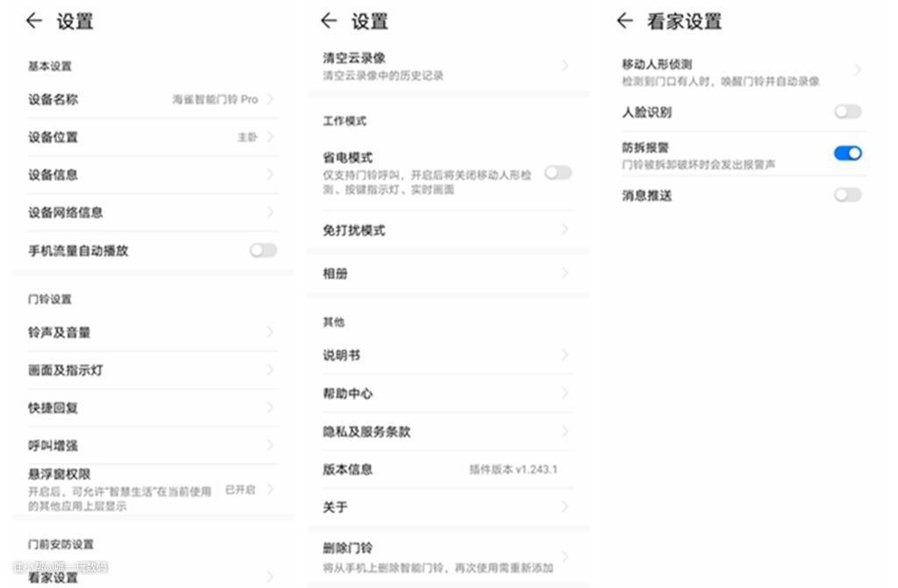Tap back arrow in 看家设置 screen
The image size is (898, 588).
(x=624, y=21)
